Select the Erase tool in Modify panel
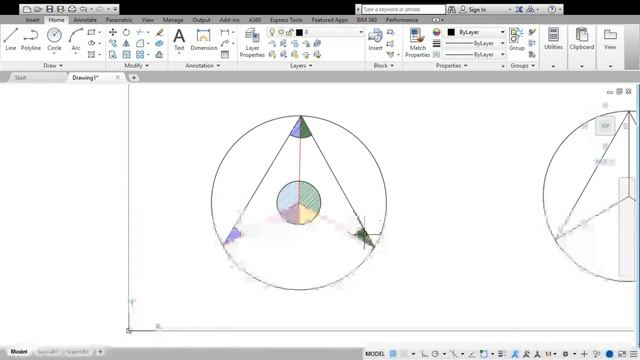 coord(160,32)
